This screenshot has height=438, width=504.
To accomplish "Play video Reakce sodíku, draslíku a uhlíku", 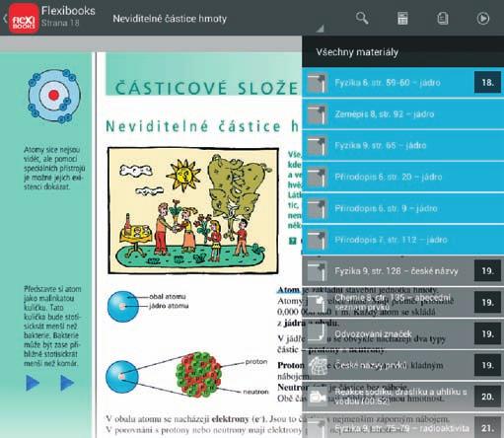I will pyautogui.click(x=402, y=397).
